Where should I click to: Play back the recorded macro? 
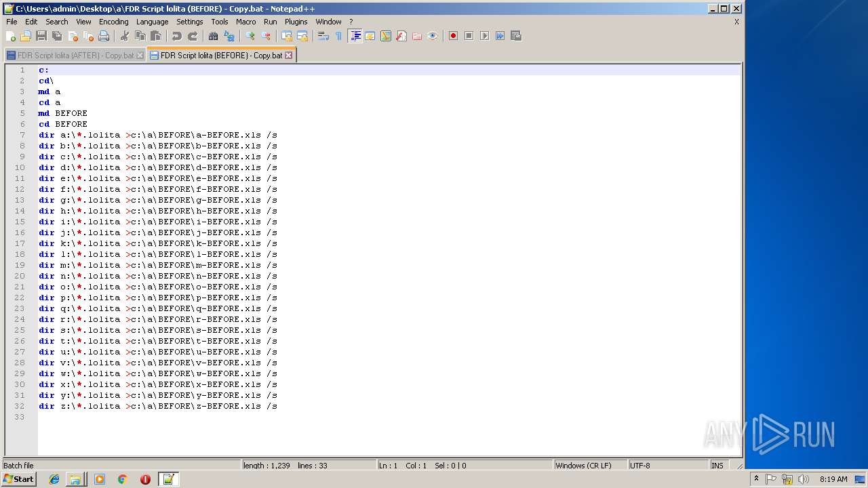[484, 36]
